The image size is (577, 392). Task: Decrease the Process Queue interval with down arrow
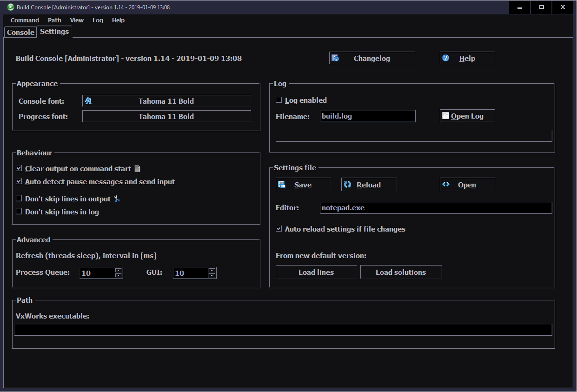[x=119, y=276]
